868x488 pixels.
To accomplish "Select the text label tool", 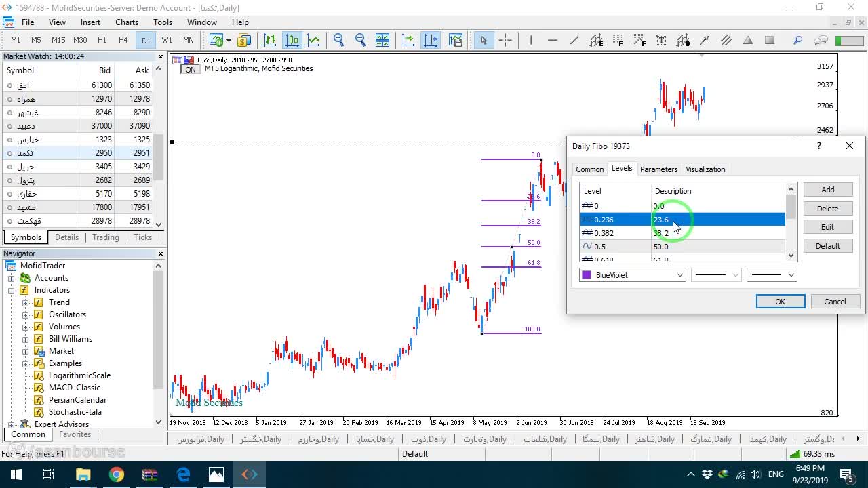I will pos(661,40).
